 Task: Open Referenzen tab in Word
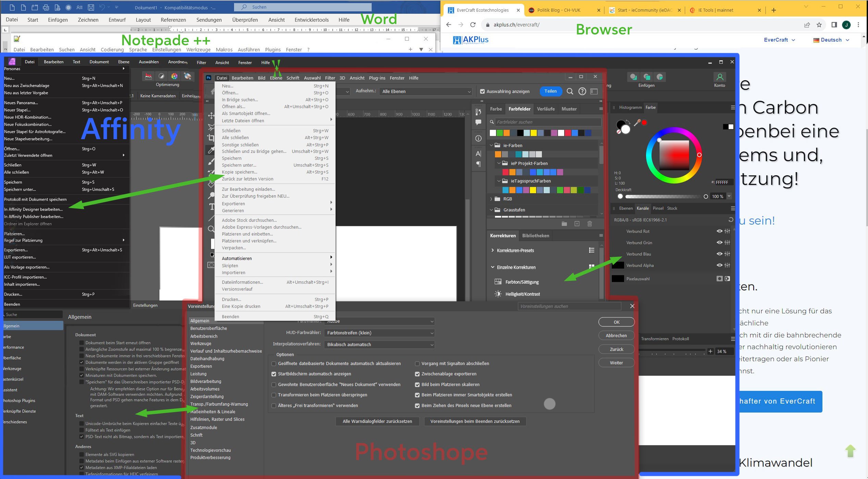(173, 20)
